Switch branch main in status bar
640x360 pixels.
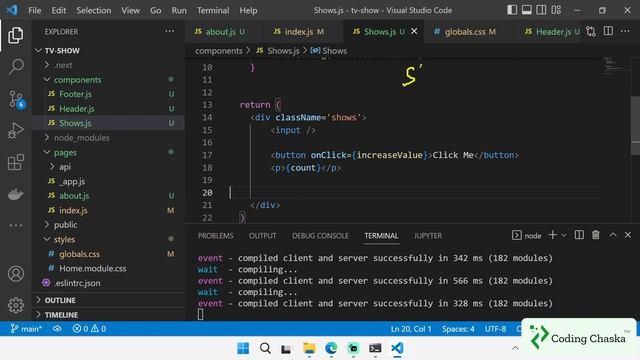[26, 329]
